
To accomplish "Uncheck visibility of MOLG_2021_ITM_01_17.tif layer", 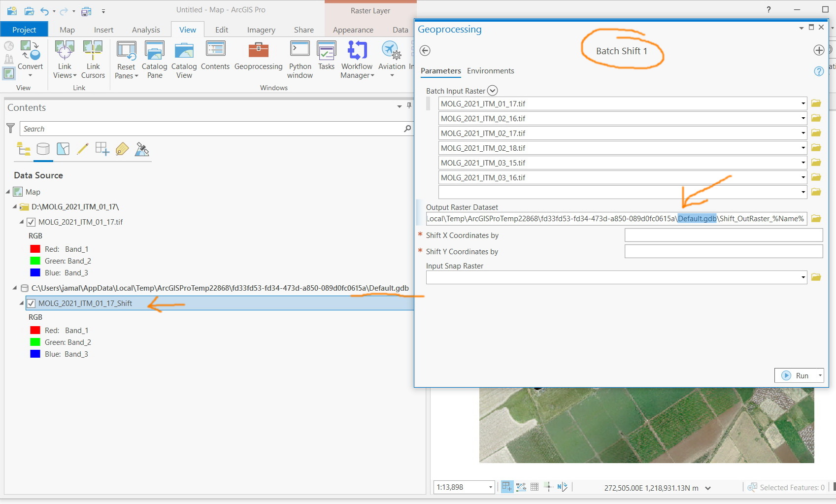I will pyautogui.click(x=31, y=222).
